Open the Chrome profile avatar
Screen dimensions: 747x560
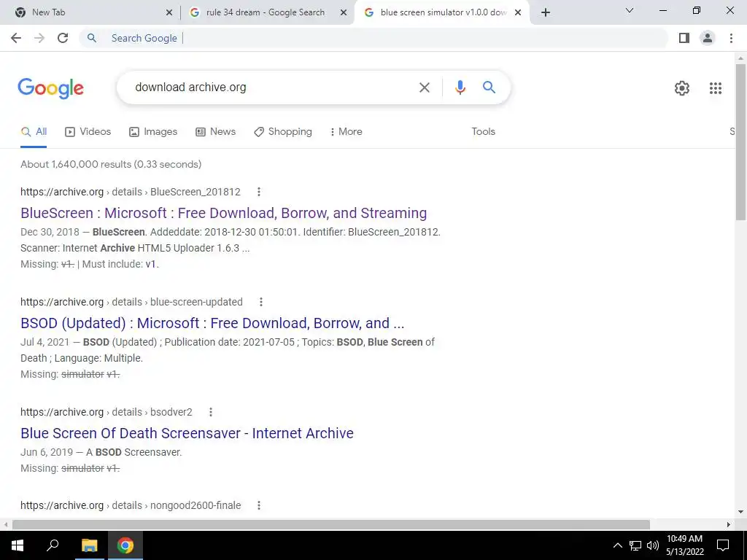pos(708,38)
